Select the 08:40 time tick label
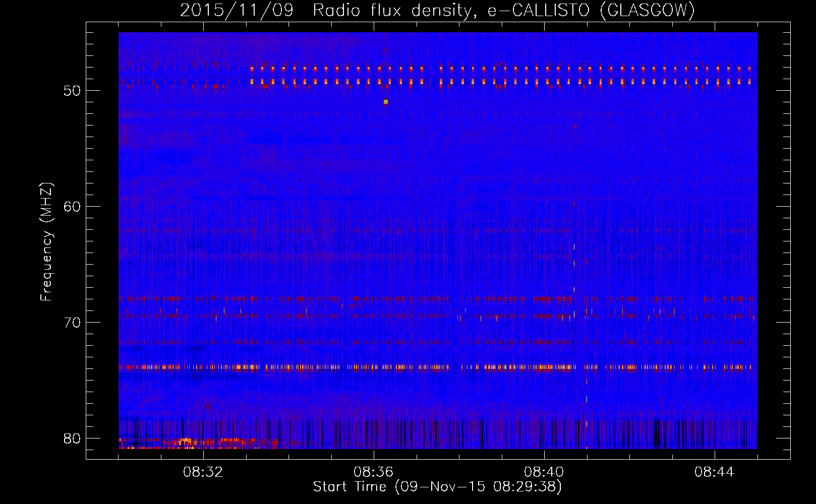 (544, 472)
